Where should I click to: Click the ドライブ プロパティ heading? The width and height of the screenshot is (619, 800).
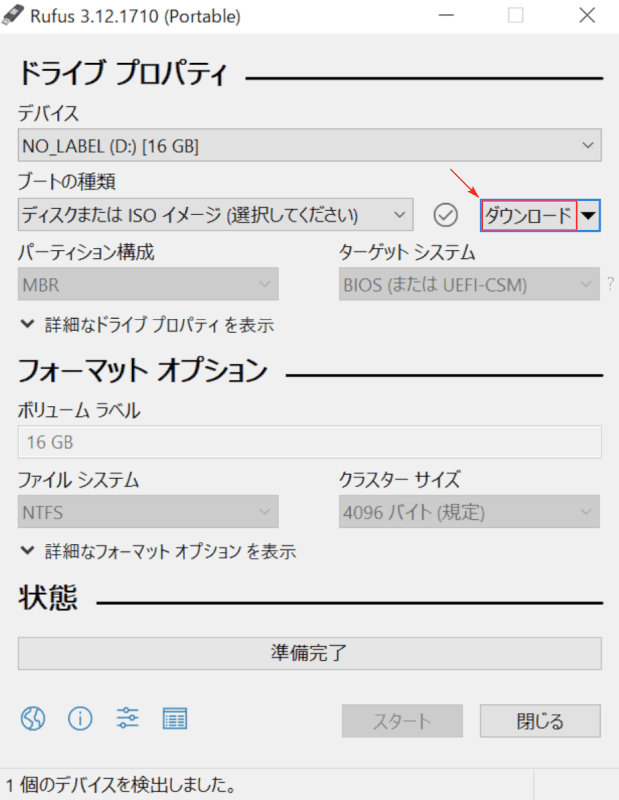point(122,73)
